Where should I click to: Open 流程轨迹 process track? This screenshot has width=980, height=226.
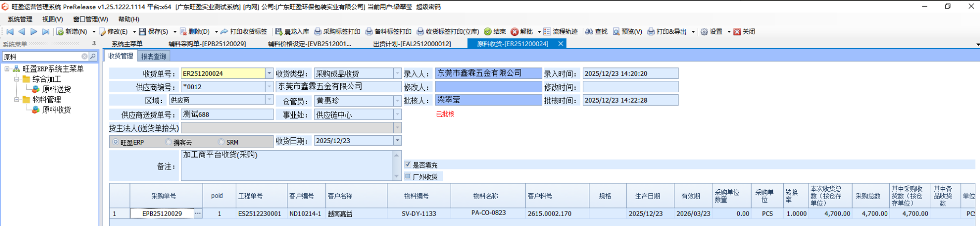560,32
